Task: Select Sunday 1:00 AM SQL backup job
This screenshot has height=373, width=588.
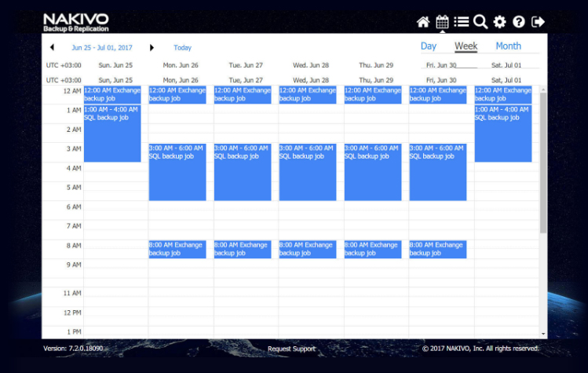Action: (x=112, y=133)
